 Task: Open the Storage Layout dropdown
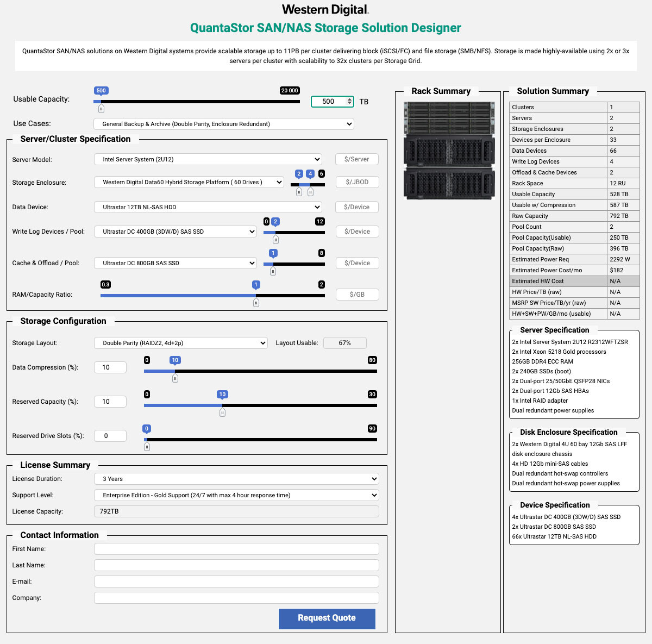pos(181,343)
